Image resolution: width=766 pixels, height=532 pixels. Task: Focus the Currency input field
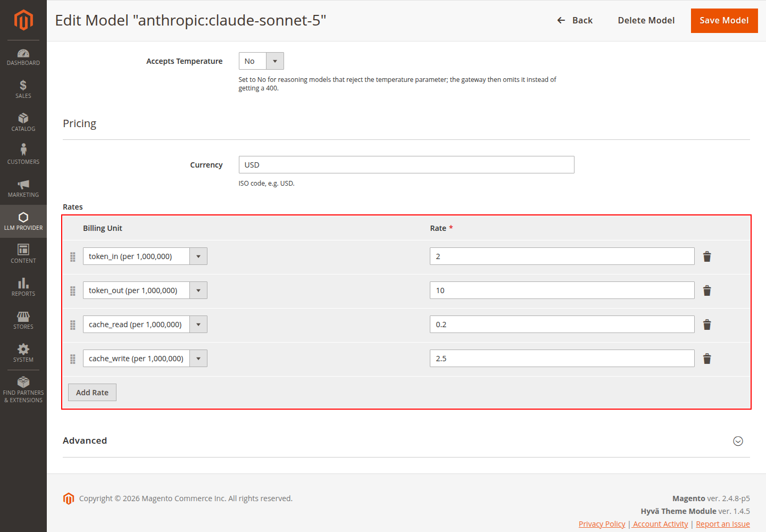[406, 165]
